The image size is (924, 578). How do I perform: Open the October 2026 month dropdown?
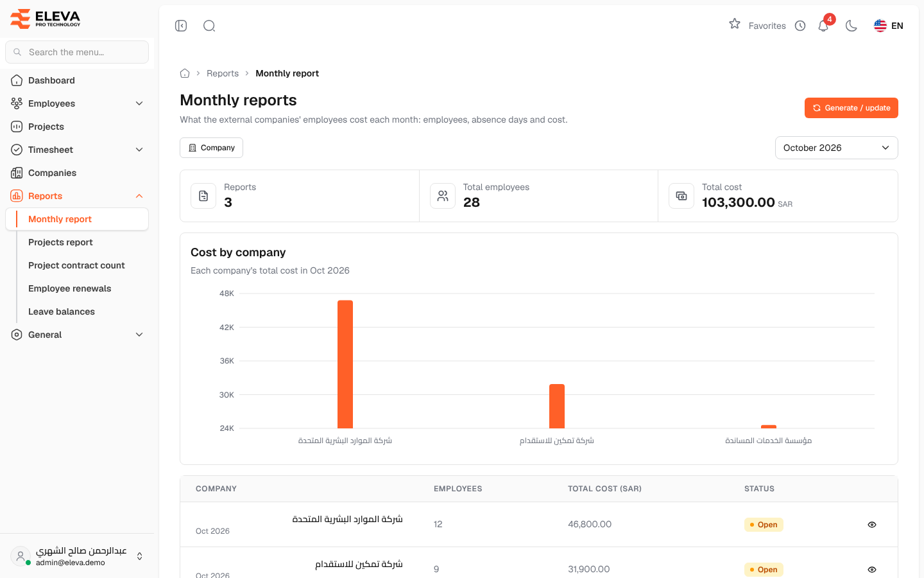837,148
